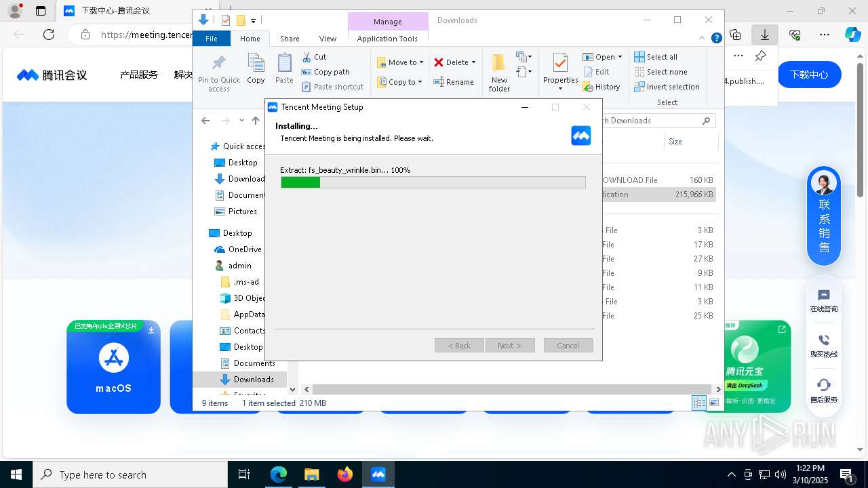Open Explorer help question mark icon
Image resolution: width=868 pixels, height=488 pixels.
click(716, 39)
